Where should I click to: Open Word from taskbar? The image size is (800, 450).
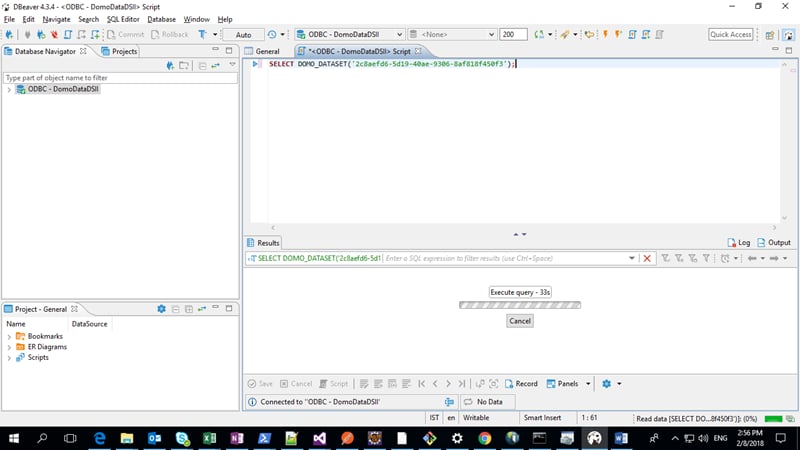pyautogui.click(x=621, y=438)
